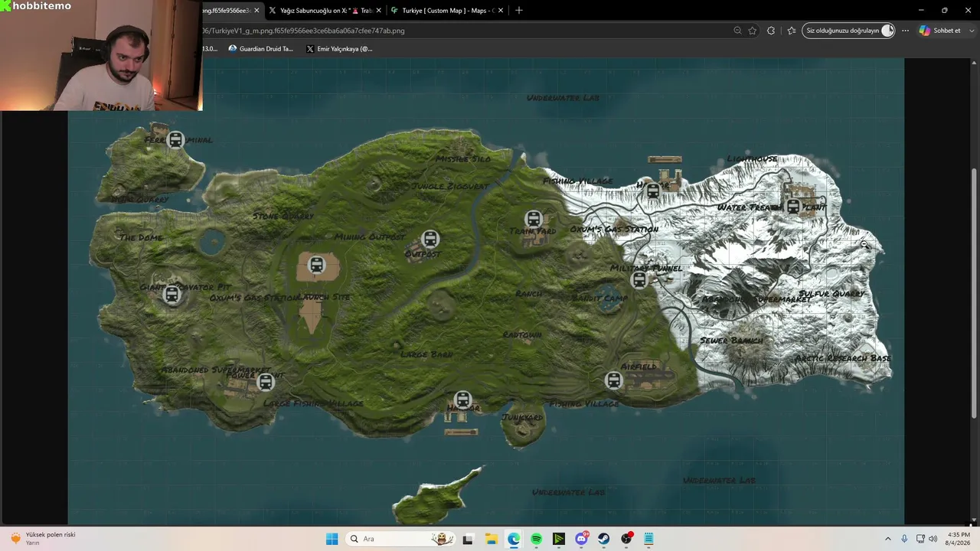Show hidden system tray icons
This screenshot has height=551, width=980.
(888, 539)
